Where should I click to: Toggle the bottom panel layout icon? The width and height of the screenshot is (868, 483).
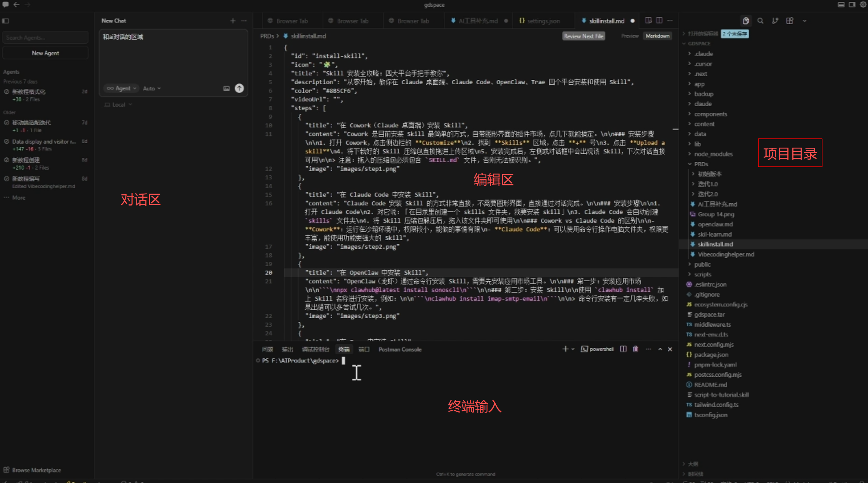click(x=841, y=5)
